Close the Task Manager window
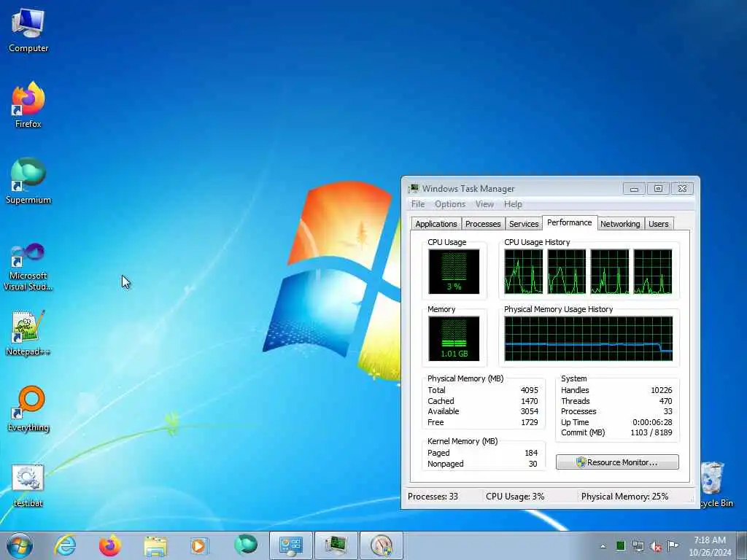Viewport: 747px width, 560px height. [x=682, y=189]
